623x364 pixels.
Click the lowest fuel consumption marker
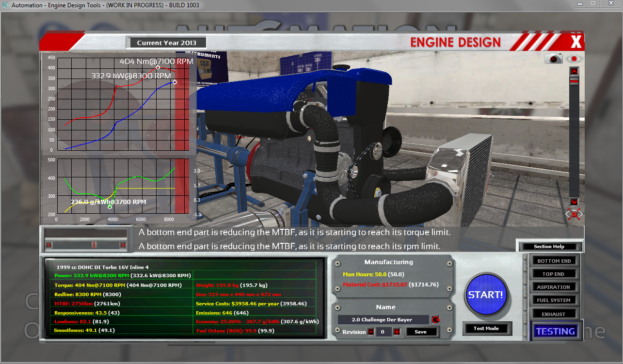click(110, 207)
